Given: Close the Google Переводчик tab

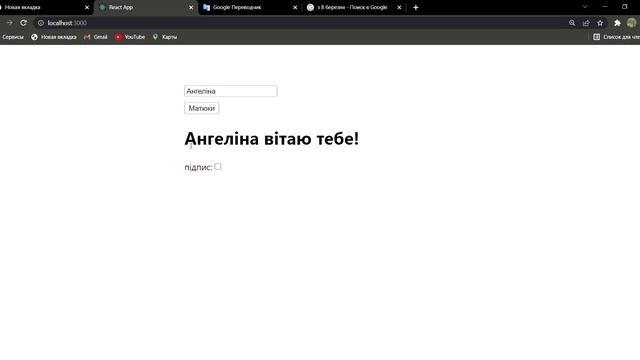Looking at the screenshot, I should 295,7.
